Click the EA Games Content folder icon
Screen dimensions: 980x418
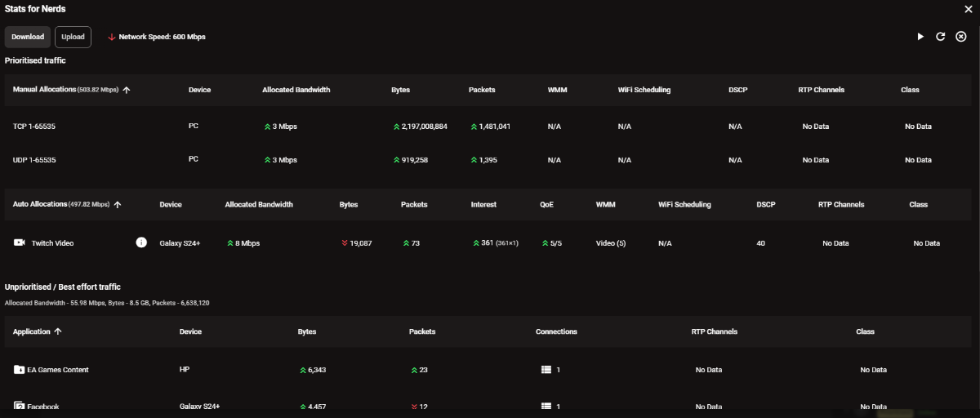point(20,370)
